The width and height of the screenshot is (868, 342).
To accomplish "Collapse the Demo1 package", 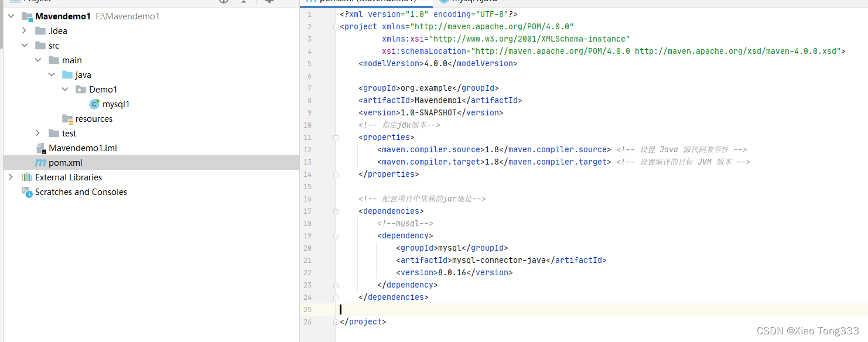I will (65, 89).
